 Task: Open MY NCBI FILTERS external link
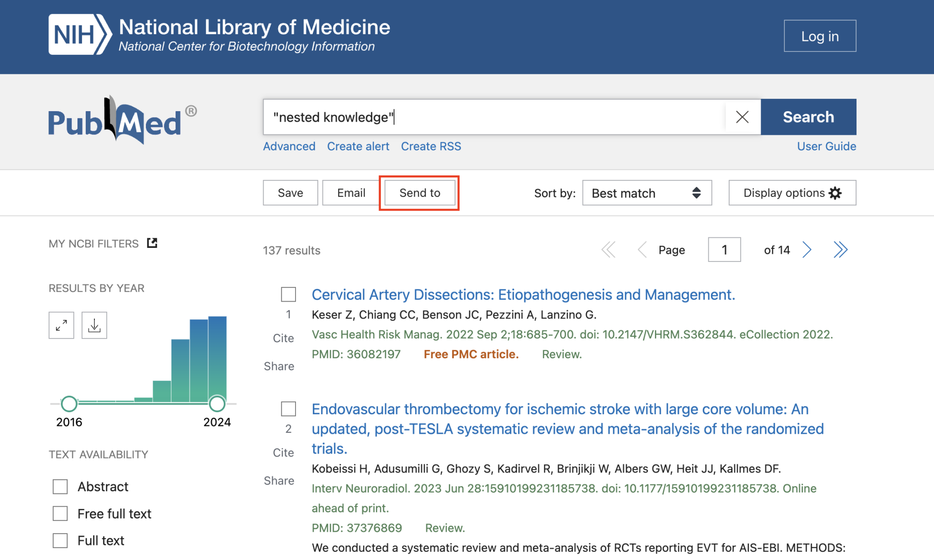(151, 243)
